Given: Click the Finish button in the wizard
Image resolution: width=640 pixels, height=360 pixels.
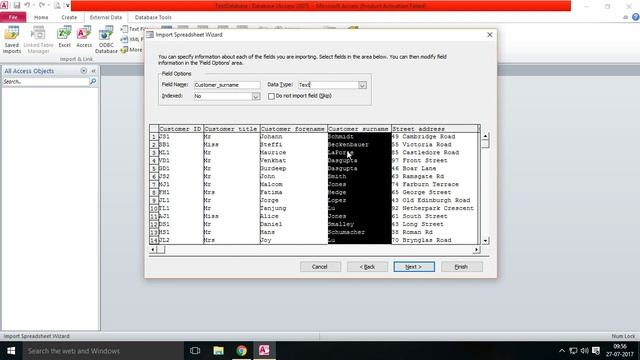Looking at the screenshot, I should (x=462, y=267).
